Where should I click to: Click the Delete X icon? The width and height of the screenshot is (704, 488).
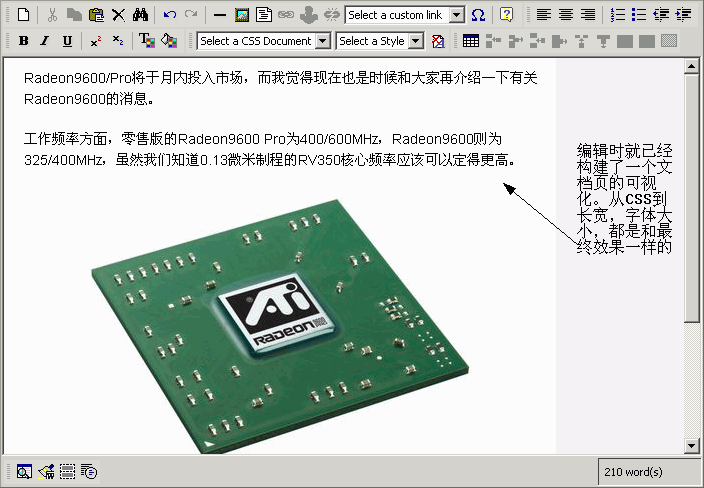pos(119,15)
